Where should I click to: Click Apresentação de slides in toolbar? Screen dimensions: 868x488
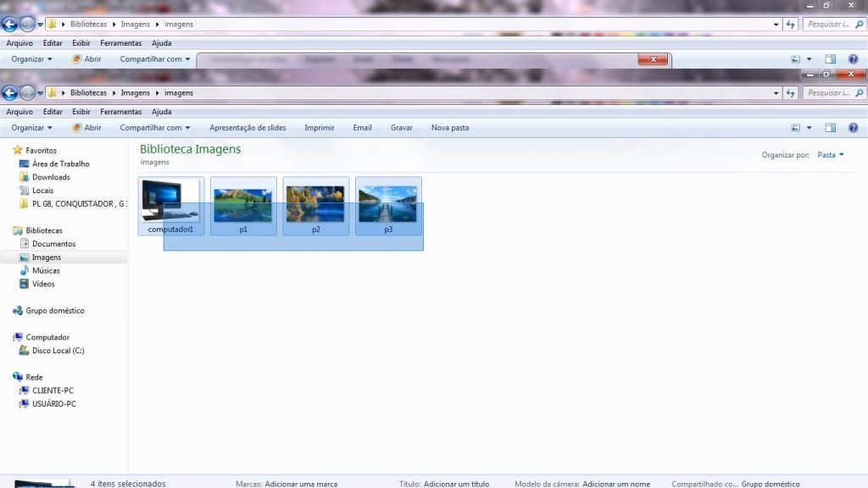[x=248, y=128]
